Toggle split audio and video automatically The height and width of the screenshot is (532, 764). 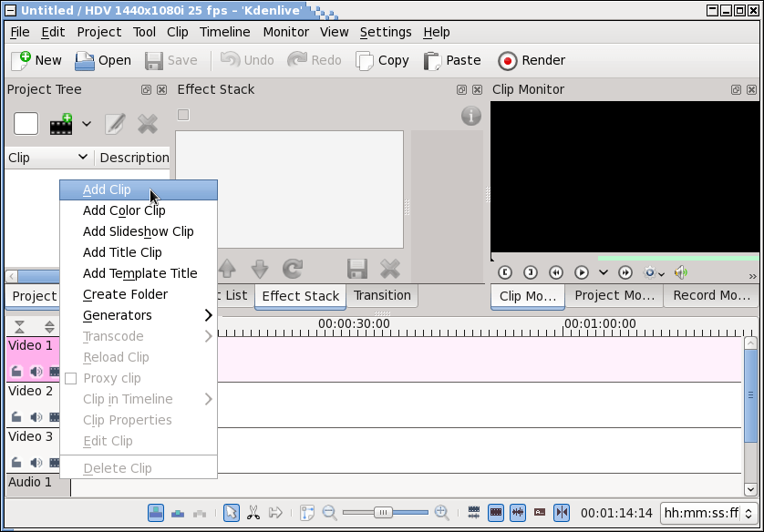tap(473, 513)
